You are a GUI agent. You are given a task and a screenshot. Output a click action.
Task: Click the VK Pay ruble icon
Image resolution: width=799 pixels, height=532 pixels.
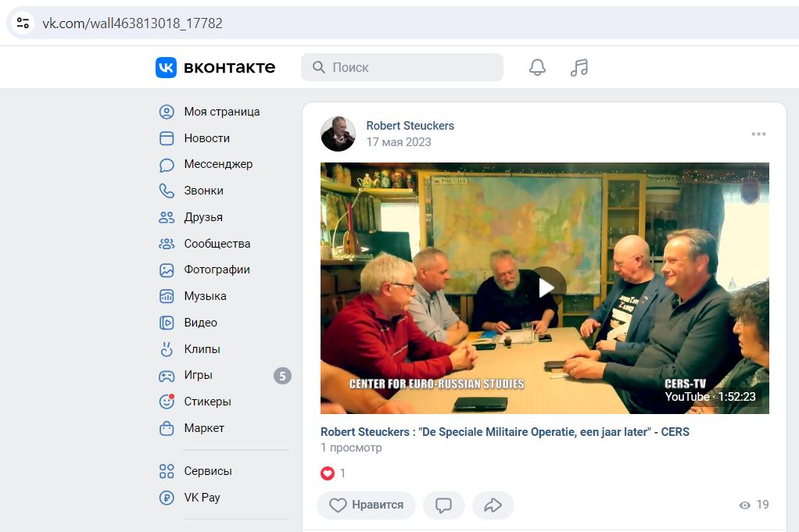click(167, 498)
